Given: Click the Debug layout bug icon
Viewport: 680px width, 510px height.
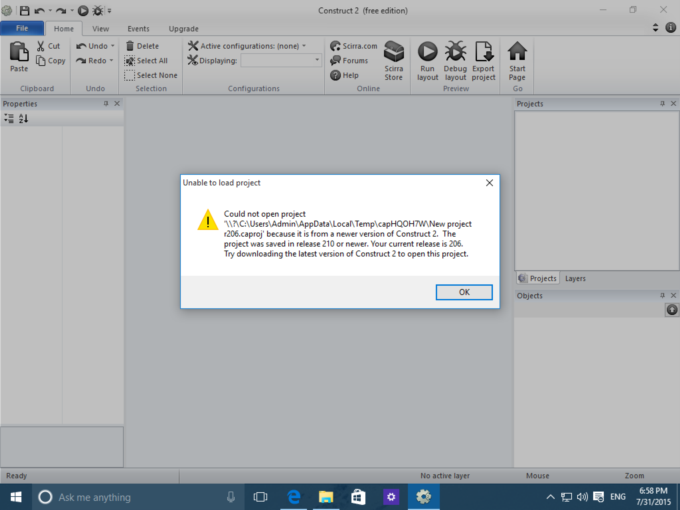Looking at the screenshot, I should 455,51.
